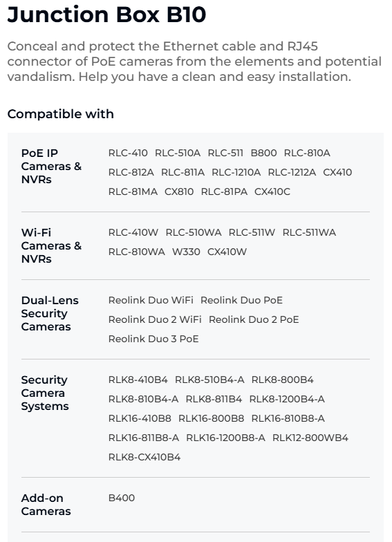
Task: Click RLK8-CX410B4 system link
Action: click(144, 457)
